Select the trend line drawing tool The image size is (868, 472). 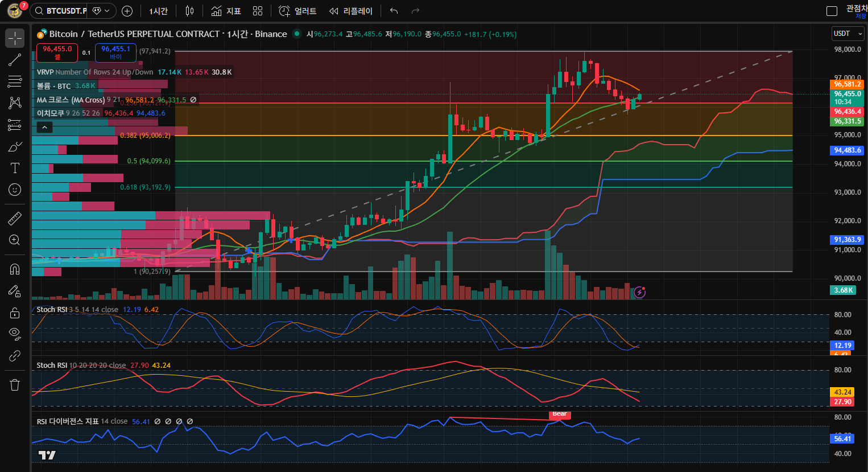[15, 60]
